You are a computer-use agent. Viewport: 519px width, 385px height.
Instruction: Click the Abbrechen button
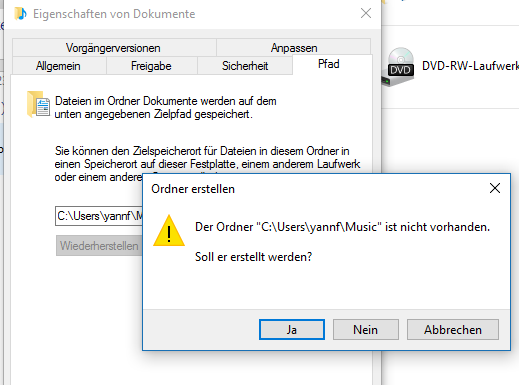(x=453, y=330)
